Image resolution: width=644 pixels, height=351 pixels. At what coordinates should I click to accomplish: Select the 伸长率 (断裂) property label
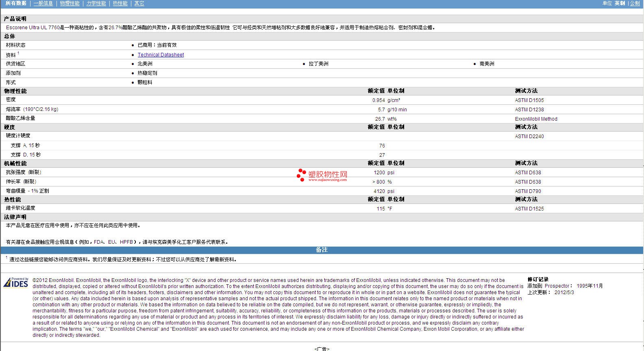click(21, 182)
